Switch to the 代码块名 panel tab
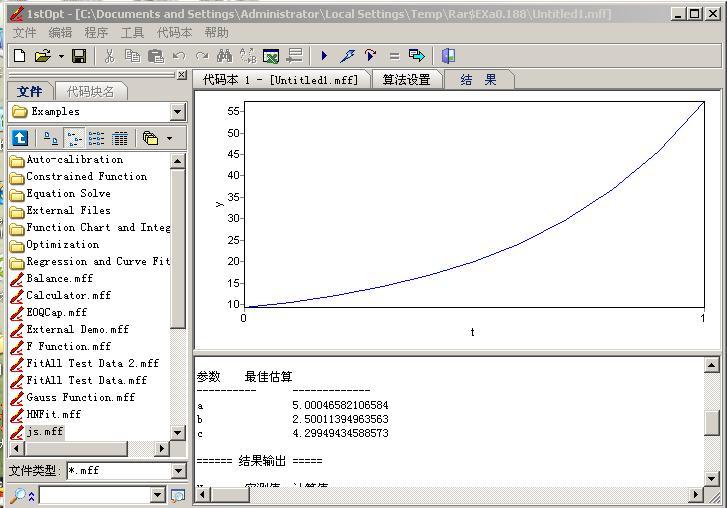727x508 pixels. (91, 91)
